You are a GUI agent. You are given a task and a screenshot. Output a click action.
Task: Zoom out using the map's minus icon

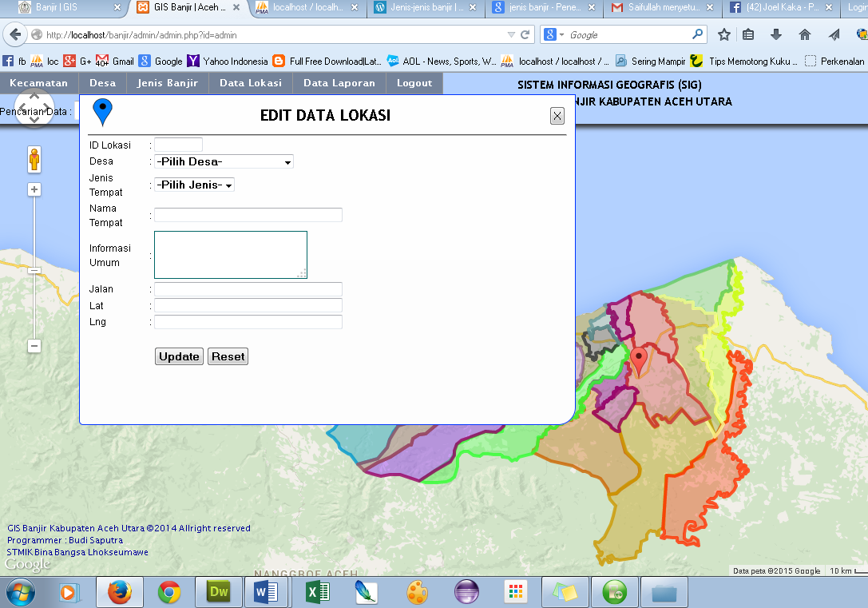coord(34,347)
